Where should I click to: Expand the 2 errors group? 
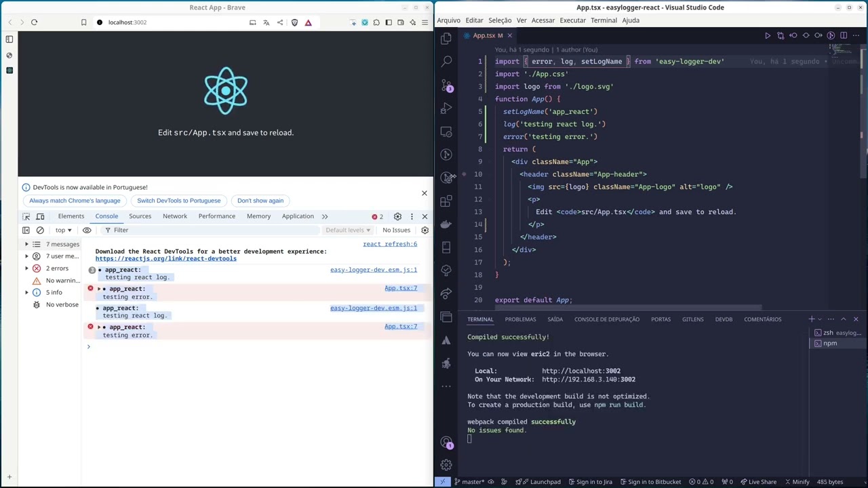27,268
